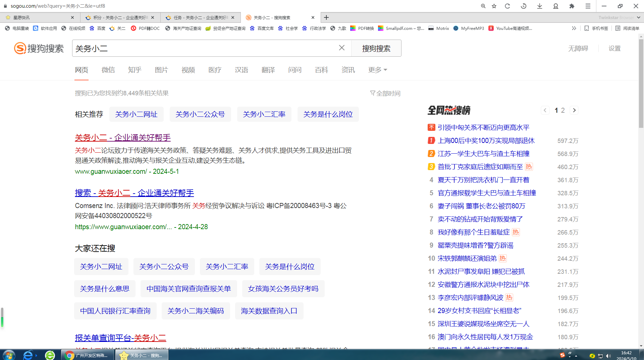Click the zoom magnifier icon in address bar
The width and height of the screenshot is (644, 360).
[x=483, y=6]
